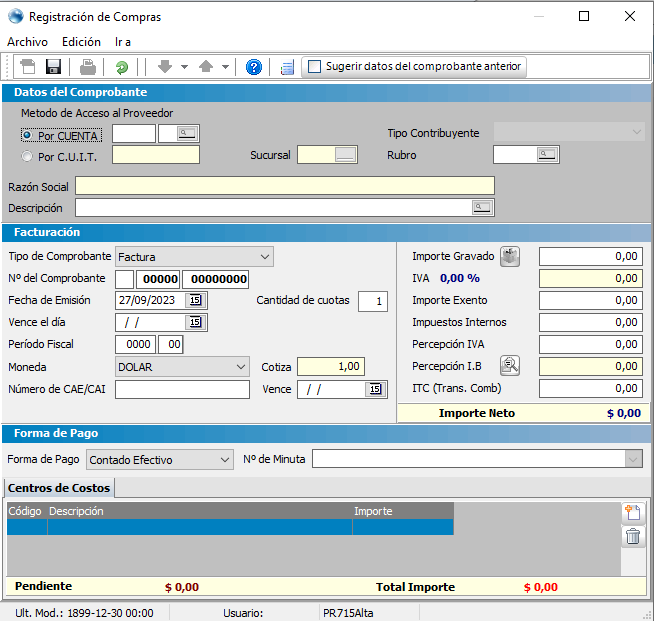The height and width of the screenshot is (621, 654).
Task: Click the Save (floppy disk) toolbar icon
Action: 53,67
